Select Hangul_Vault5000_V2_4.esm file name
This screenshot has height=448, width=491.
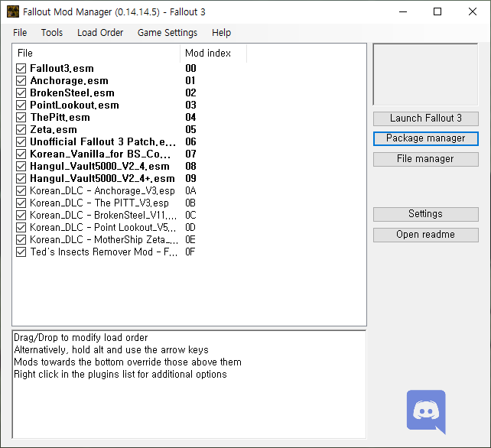(x=100, y=166)
